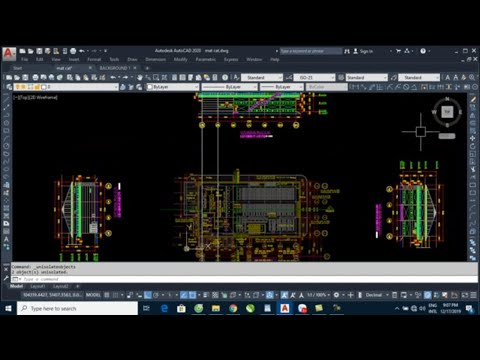Click the 'Type a keyword or phrase' search box

pos(311,51)
